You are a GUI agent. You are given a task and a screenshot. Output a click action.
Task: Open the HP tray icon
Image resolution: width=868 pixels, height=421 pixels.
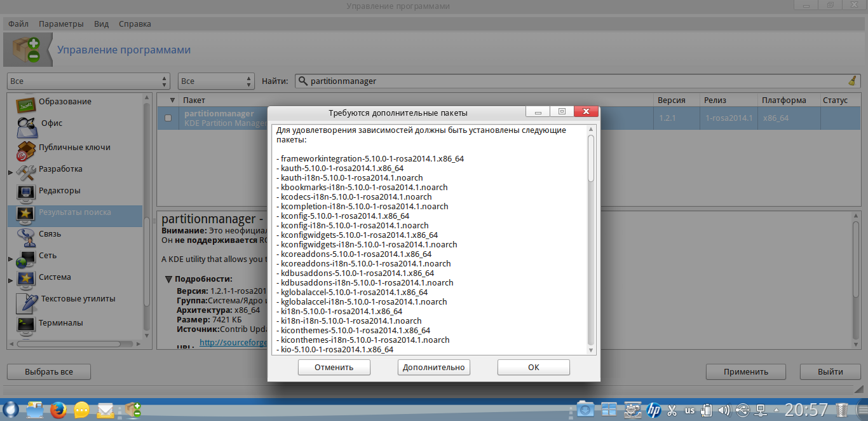pos(653,410)
